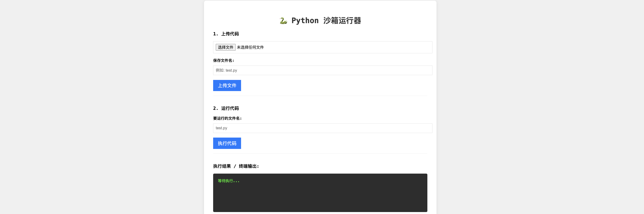Focus the run filename field showing "test.py"
Viewport: 644px width, 214px height.
tap(322, 128)
